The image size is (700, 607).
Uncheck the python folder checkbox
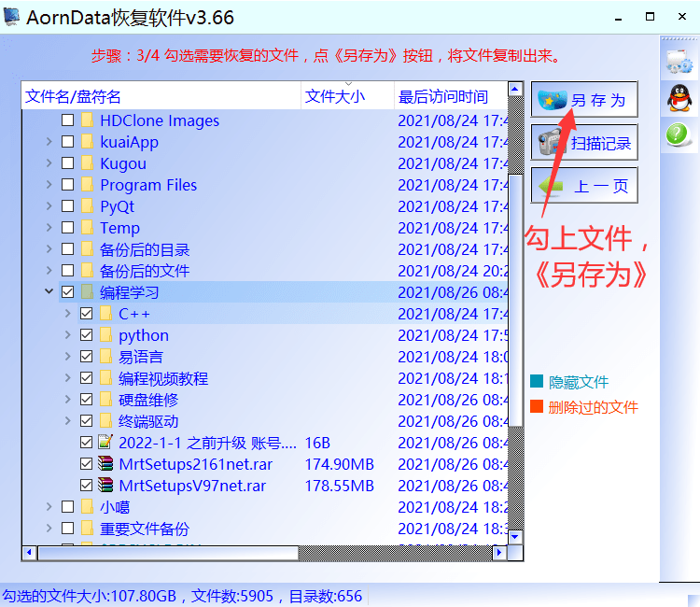tap(86, 335)
